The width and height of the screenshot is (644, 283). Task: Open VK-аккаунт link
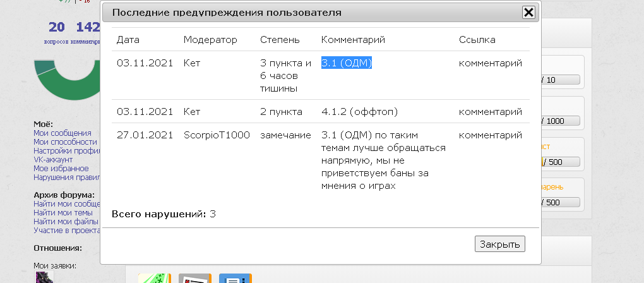(x=53, y=160)
